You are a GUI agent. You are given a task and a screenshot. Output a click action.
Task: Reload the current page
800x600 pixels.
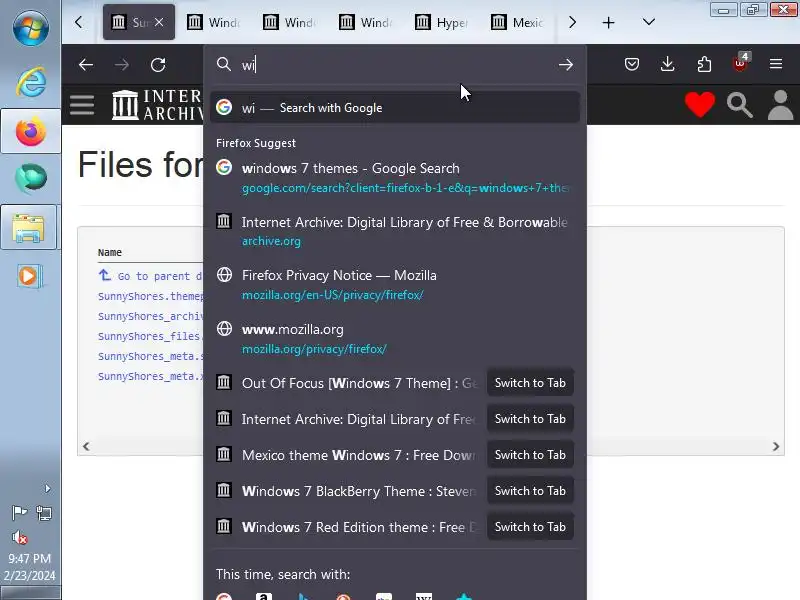158,65
